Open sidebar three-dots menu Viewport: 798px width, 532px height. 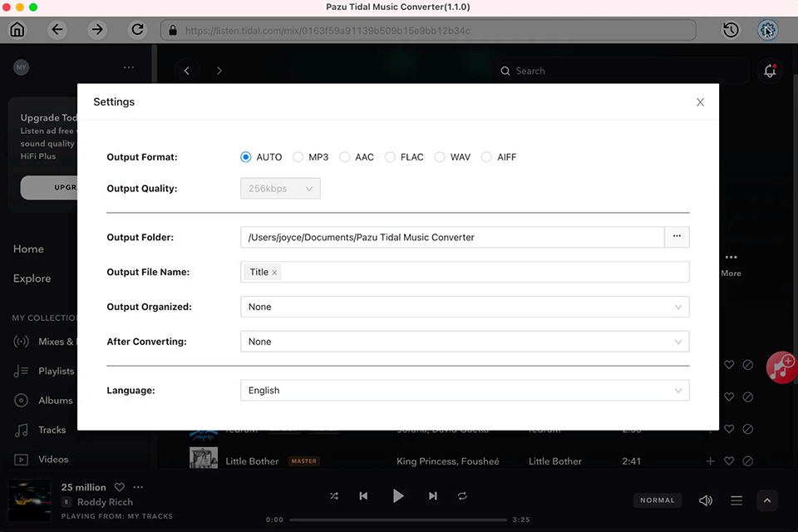(x=129, y=67)
